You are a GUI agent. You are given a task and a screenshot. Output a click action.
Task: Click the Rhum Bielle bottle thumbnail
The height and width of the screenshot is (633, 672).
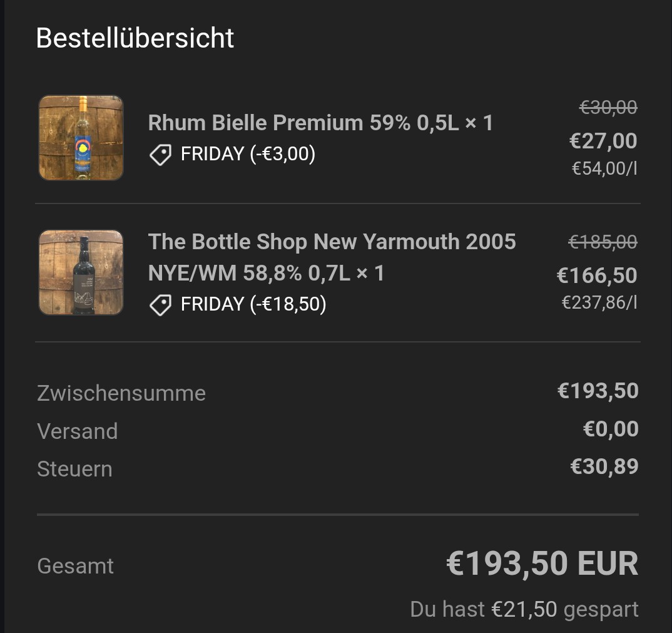(x=81, y=138)
